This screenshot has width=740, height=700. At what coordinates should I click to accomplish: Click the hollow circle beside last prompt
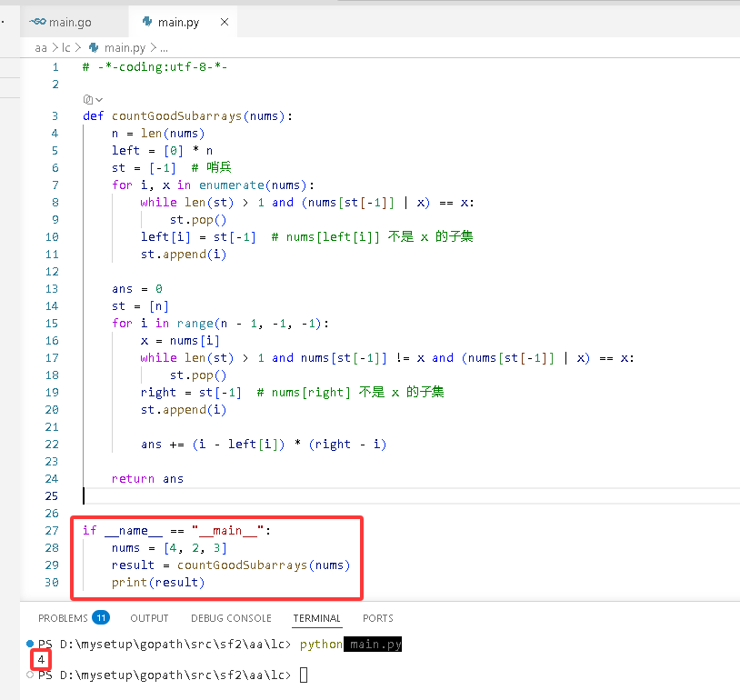click(x=30, y=675)
